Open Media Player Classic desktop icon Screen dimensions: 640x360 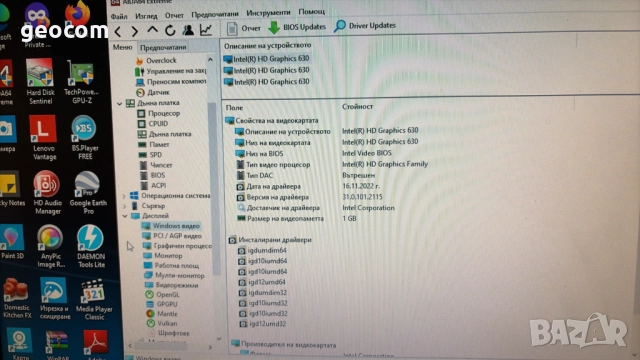(x=93, y=300)
